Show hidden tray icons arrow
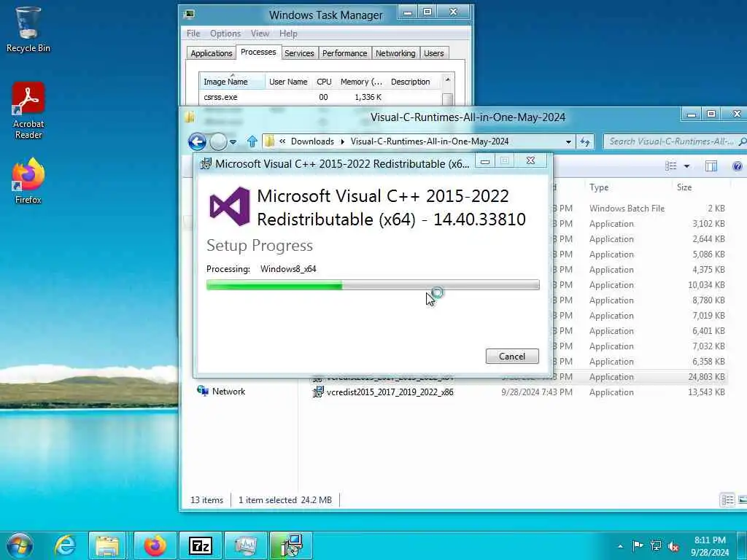Screen dimensions: 747x560 [x=620, y=546]
